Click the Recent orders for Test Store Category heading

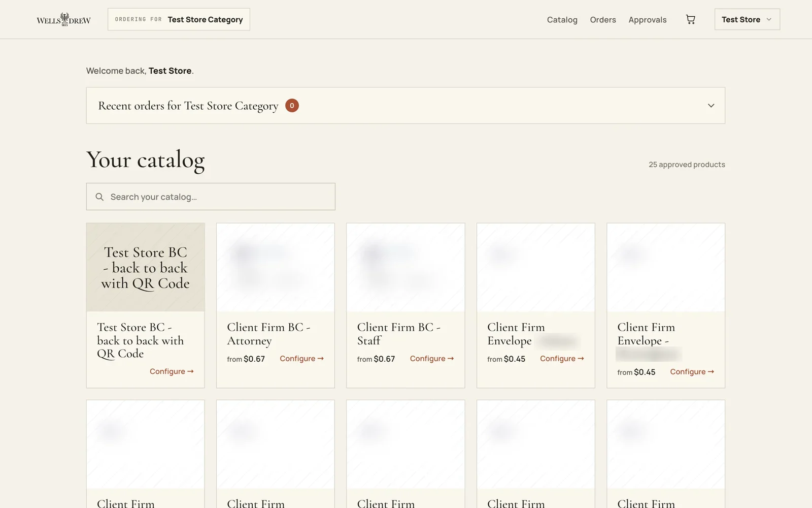point(188,106)
